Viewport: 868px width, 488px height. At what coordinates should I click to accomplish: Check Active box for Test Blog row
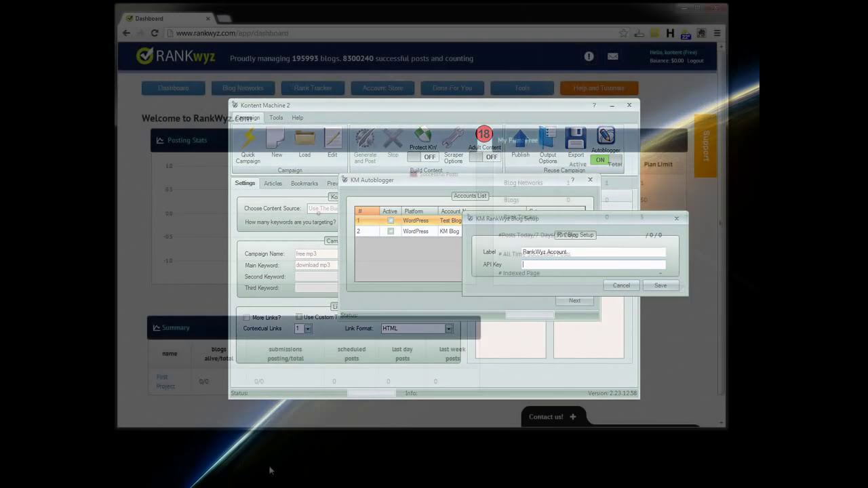click(391, 221)
